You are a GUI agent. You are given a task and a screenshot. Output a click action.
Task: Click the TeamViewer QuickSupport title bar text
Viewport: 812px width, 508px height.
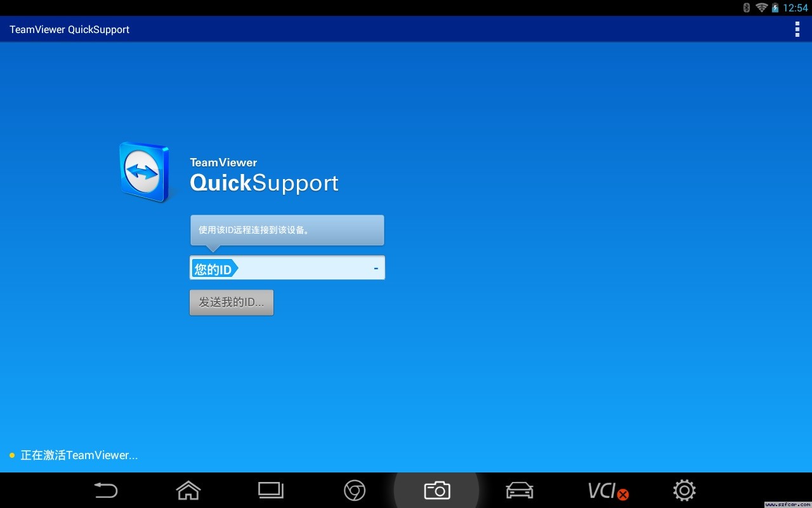(x=70, y=29)
